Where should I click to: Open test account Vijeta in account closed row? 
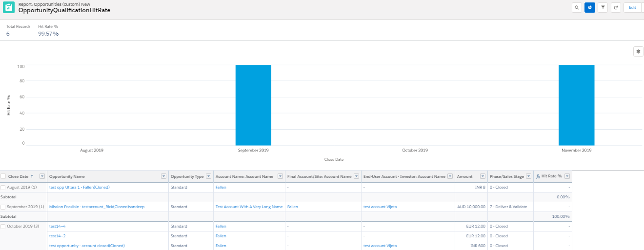[380, 246]
